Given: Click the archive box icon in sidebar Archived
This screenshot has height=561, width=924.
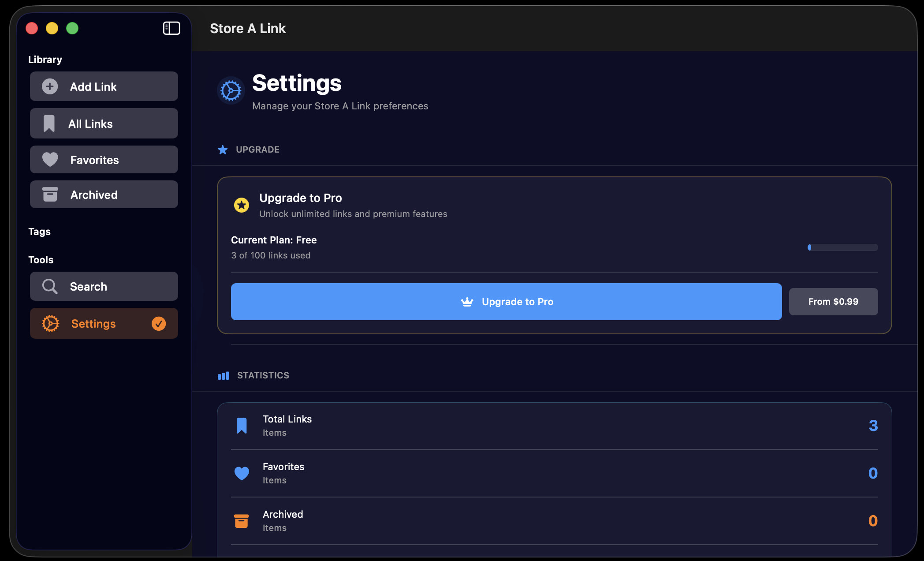Looking at the screenshot, I should pos(50,194).
